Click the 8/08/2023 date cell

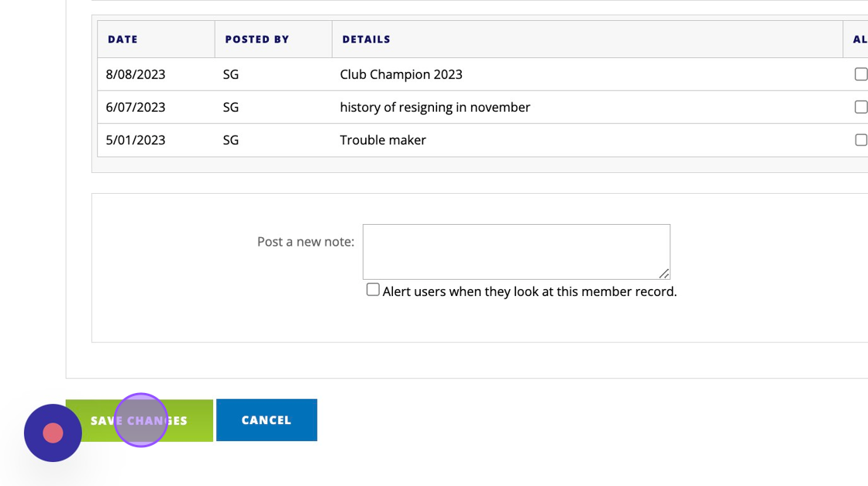coord(136,74)
